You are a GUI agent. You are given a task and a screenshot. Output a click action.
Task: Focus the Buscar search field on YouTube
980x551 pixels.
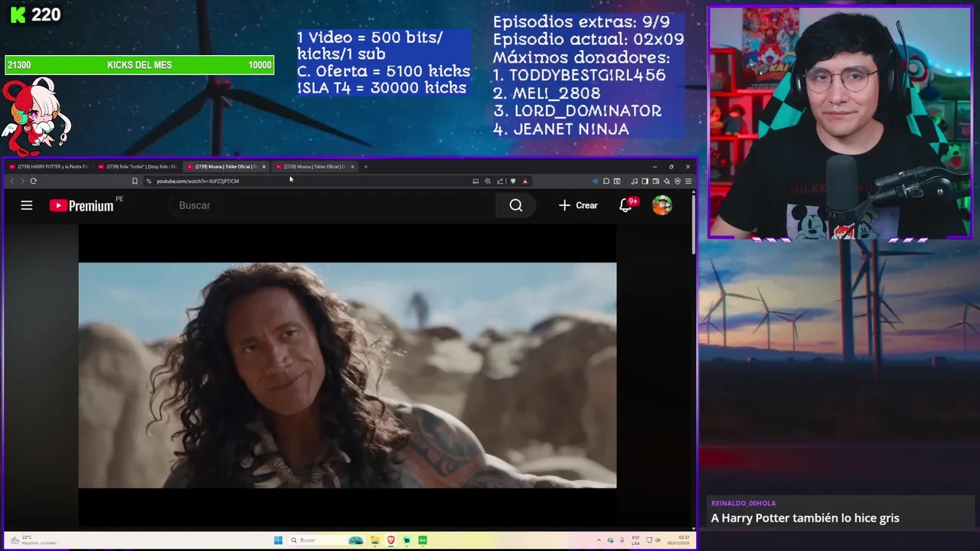333,205
